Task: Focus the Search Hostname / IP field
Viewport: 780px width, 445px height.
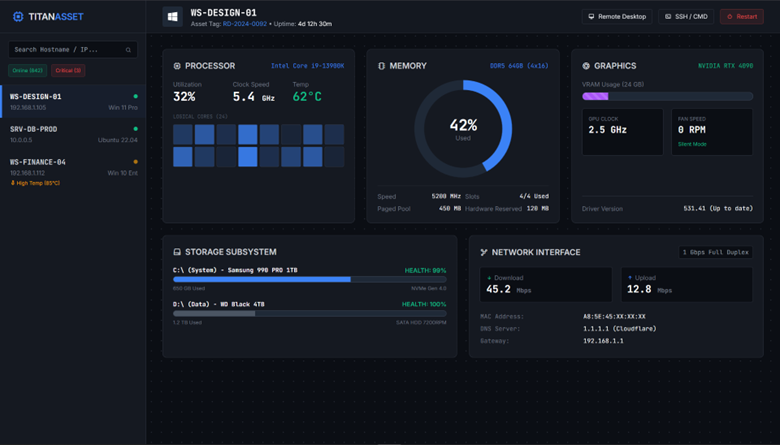Action: tap(65, 50)
